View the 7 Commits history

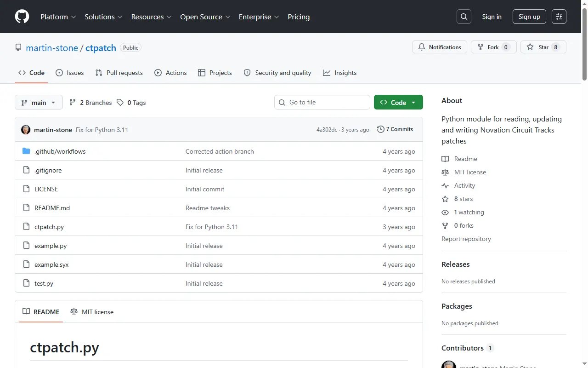pyautogui.click(x=395, y=129)
